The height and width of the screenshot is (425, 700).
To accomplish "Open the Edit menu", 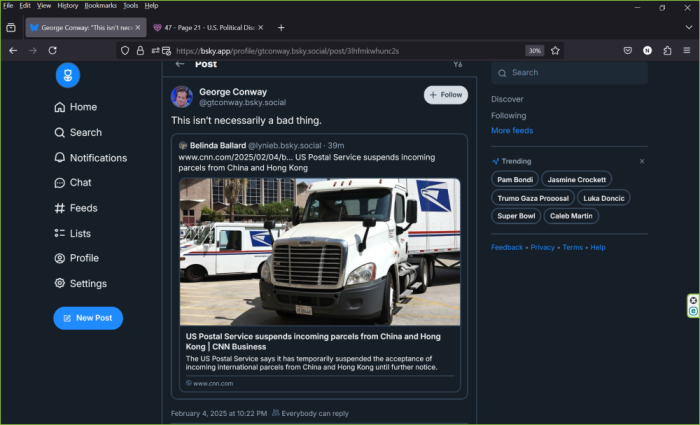I will tap(25, 6).
